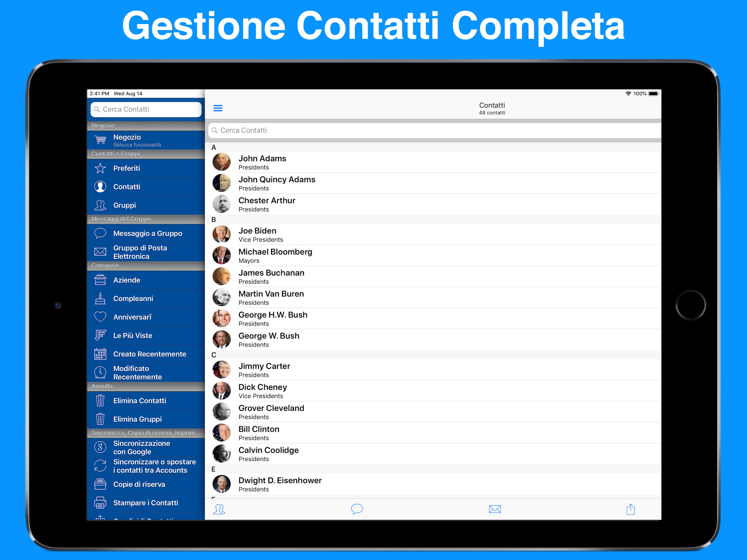Tap the message bubble in bottom toolbar

pos(357,509)
